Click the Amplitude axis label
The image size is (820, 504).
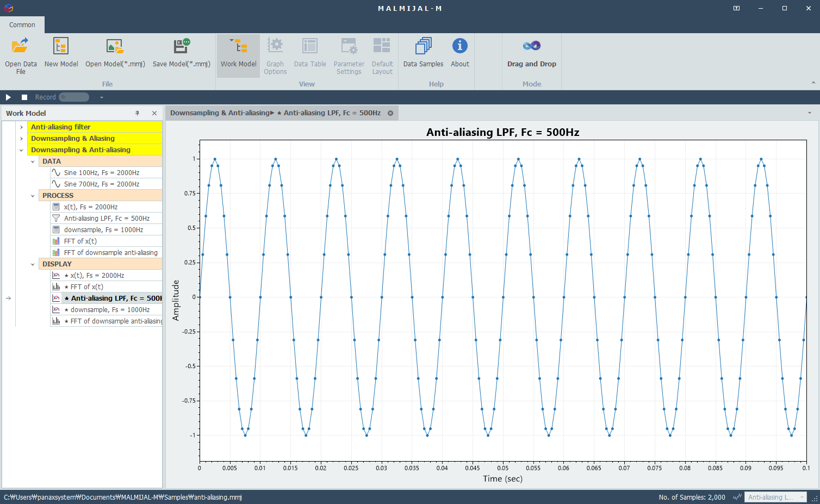click(x=176, y=300)
